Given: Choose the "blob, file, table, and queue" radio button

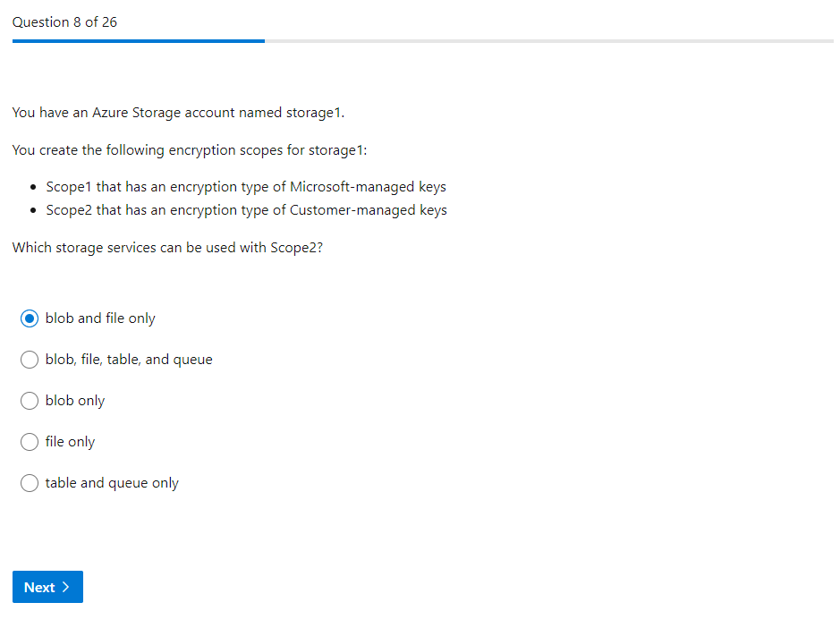Looking at the screenshot, I should tap(30, 360).
